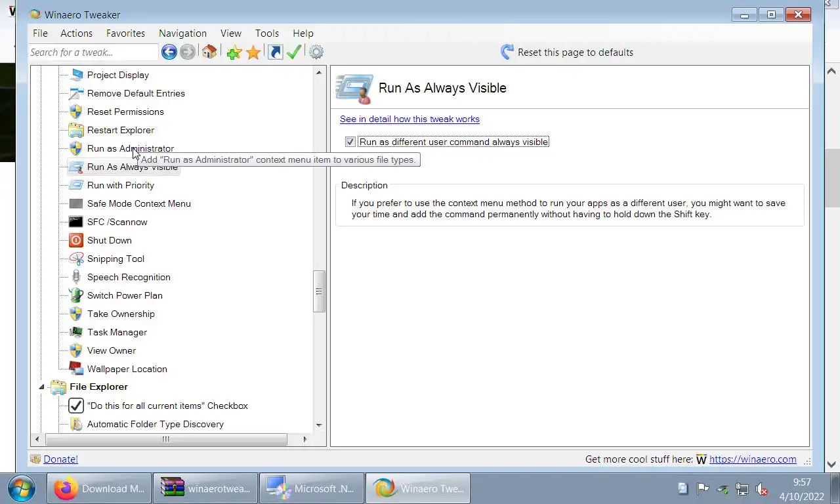The width and height of the screenshot is (840, 504).
Task: Click See in detail how this tweak works
Action: tap(409, 119)
